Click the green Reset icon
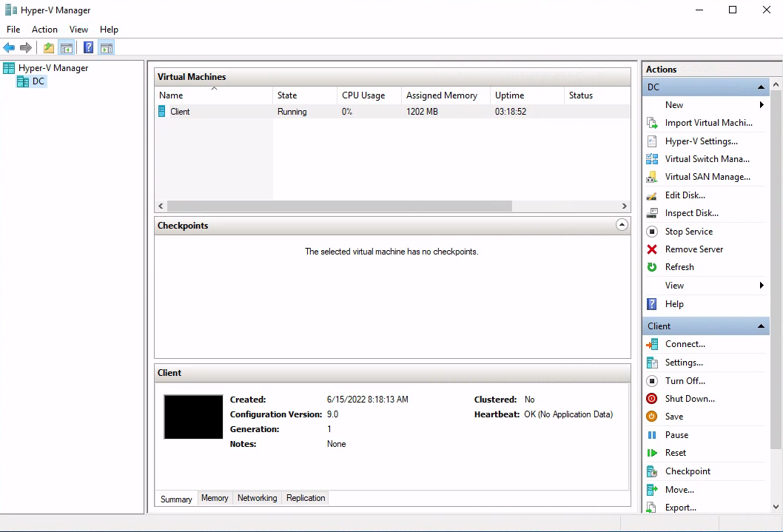Image resolution: width=783 pixels, height=532 pixels. 652,453
